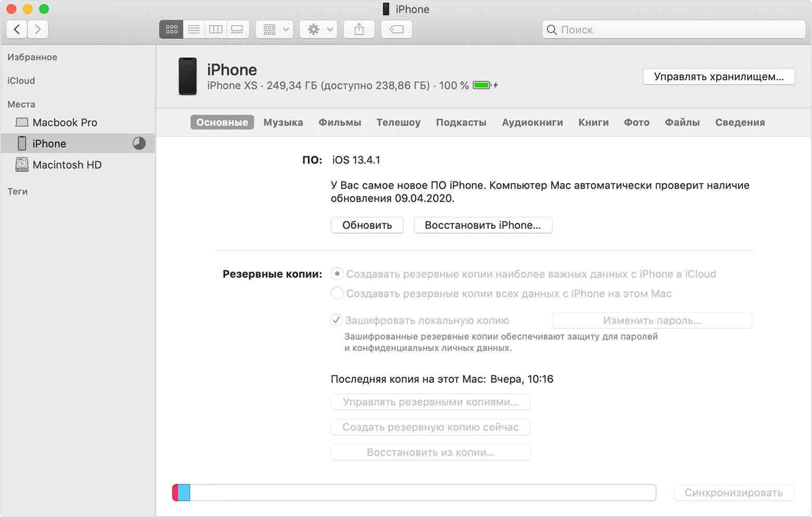Switch to the Книги tab
Screen dimensions: 812x517
593,122
